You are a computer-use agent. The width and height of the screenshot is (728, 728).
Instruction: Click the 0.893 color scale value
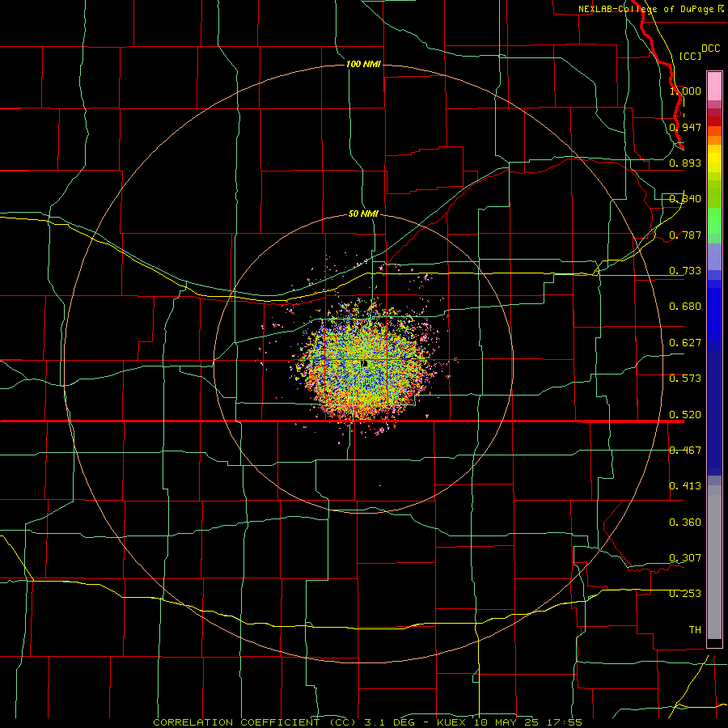[685, 163]
